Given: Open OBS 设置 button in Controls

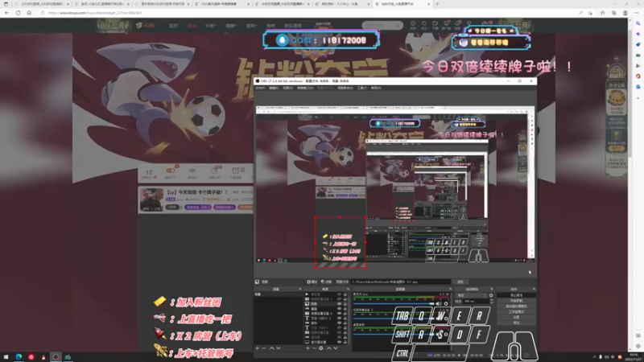Looking at the screenshot, I should (516, 317).
